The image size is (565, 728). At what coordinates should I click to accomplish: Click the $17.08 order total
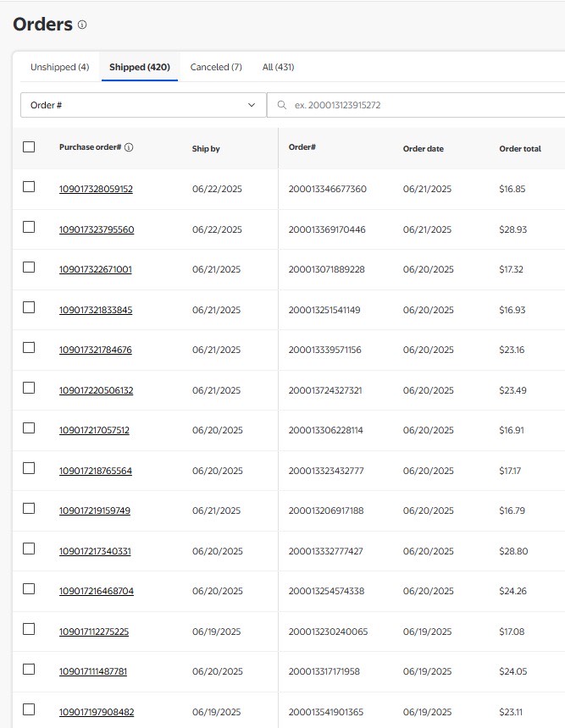click(x=512, y=631)
